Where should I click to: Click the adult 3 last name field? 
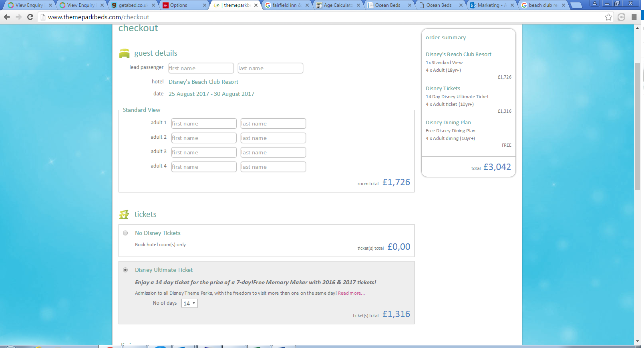coord(273,152)
